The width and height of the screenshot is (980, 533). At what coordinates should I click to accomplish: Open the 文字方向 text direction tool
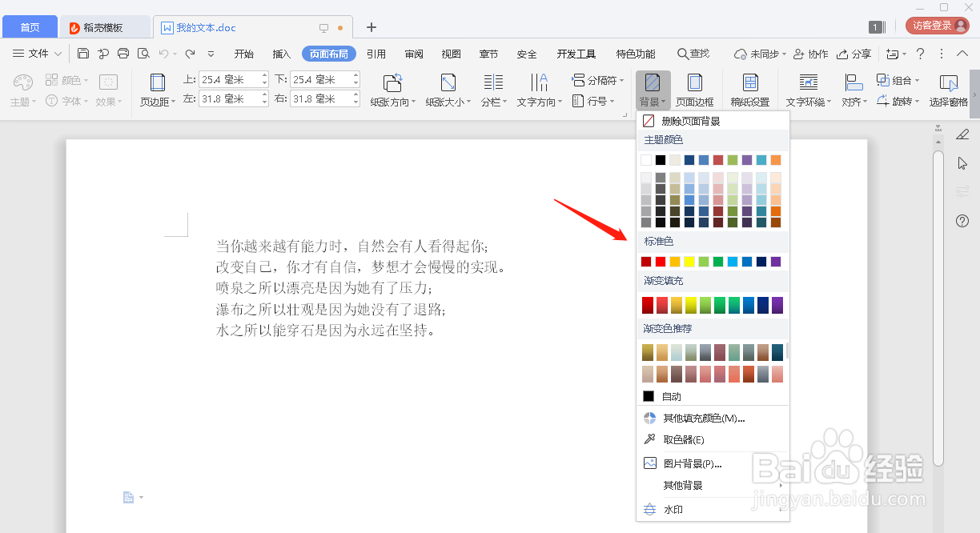539,90
